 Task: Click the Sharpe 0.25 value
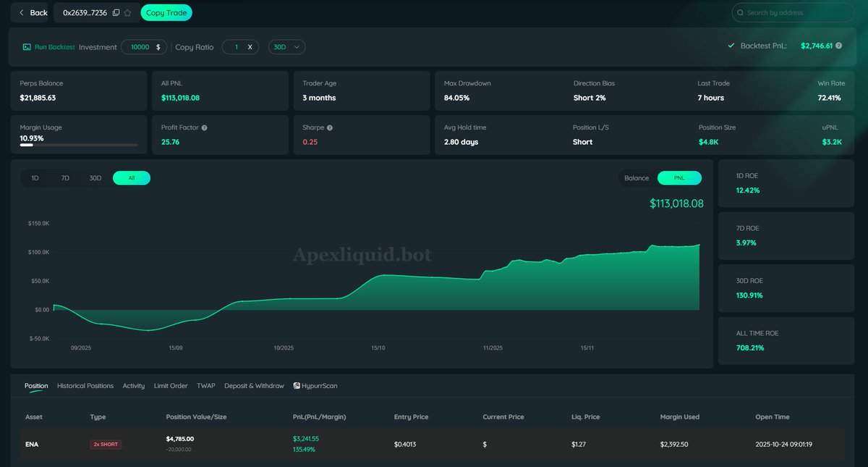(x=310, y=142)
